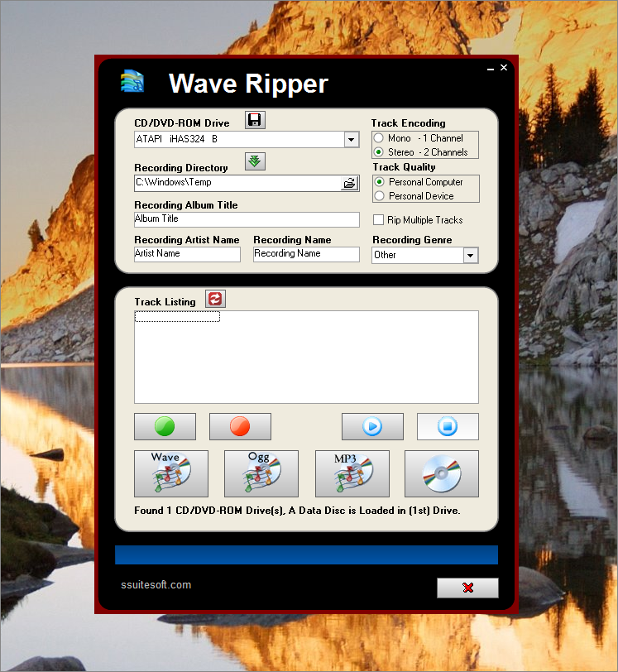Expand the CD/DVD-ROM Drive dropdown

[352, 140]
